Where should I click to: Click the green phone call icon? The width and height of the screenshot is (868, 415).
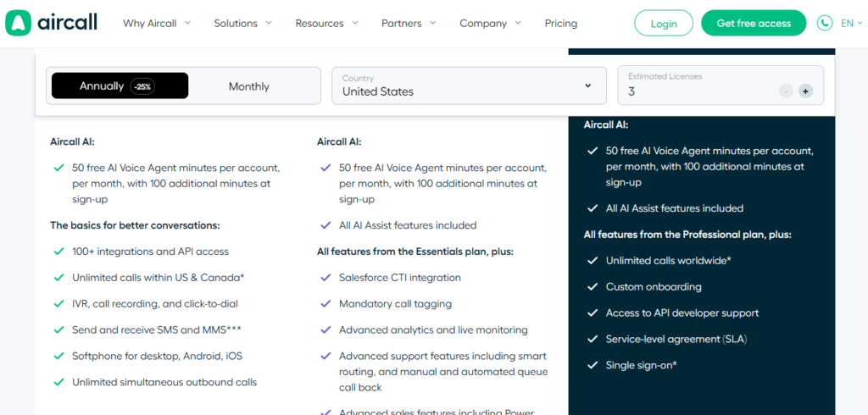825,23
